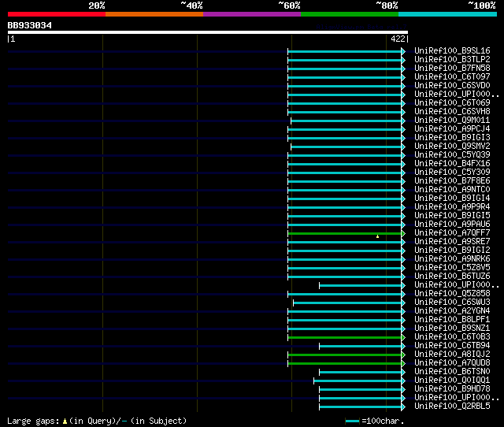The image size is (504, 427).
Task: Select the UniRef100_C6T0B3 label
Action: (452, 337)
